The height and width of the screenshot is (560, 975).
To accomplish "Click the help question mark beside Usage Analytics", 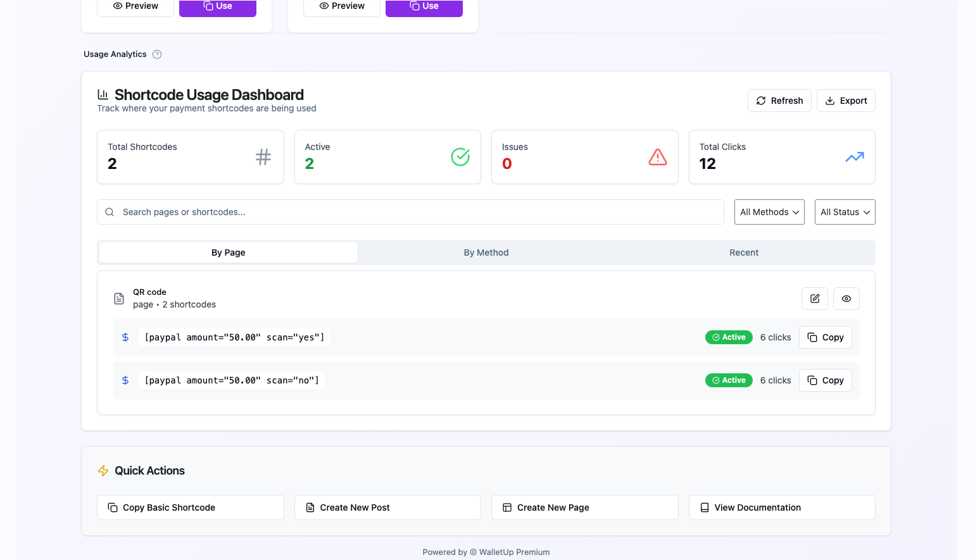I will coord(157,54).
